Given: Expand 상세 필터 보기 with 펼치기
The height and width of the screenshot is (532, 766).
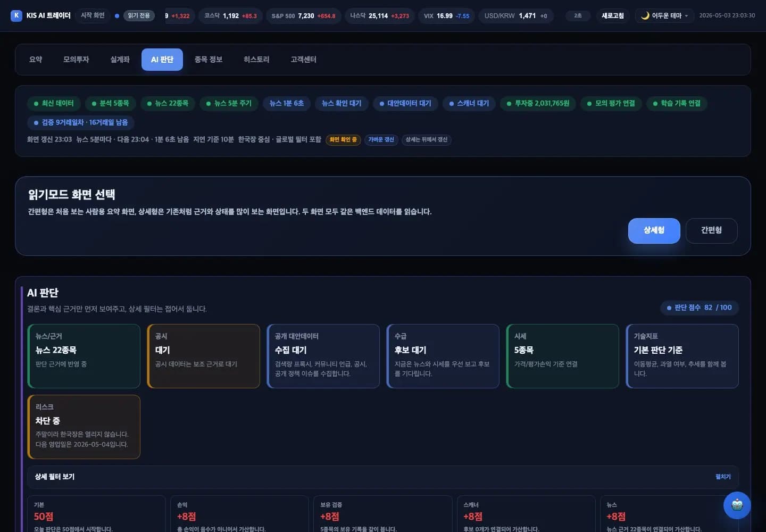Looking at the screenshot, I should (723, 477).
